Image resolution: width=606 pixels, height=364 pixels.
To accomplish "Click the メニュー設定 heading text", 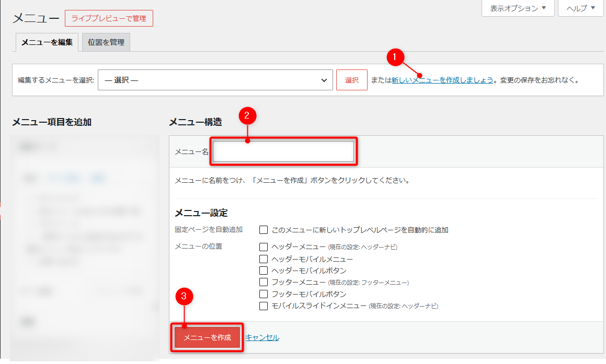I will point(201,213).
